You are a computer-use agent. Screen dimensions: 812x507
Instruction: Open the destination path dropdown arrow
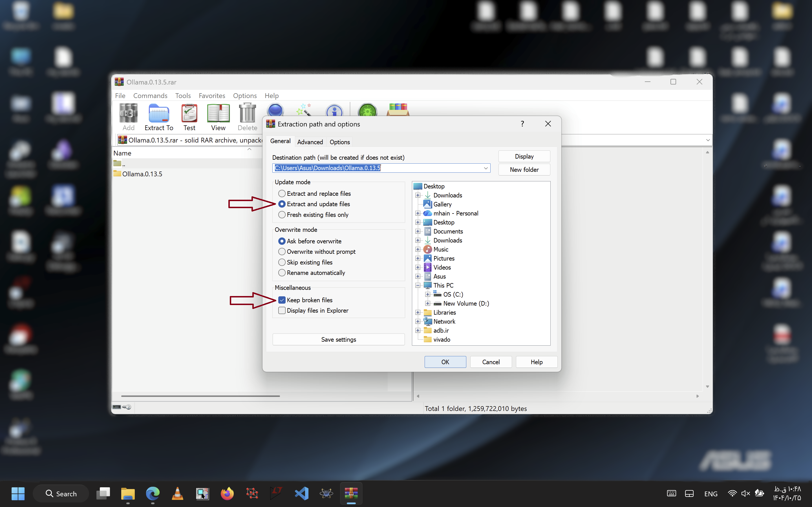486,168
